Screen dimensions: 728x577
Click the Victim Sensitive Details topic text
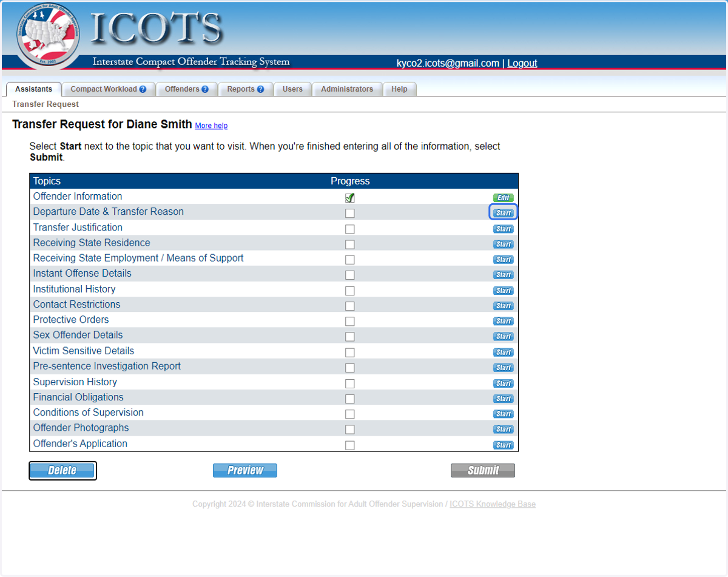click(x=84, y=351)
